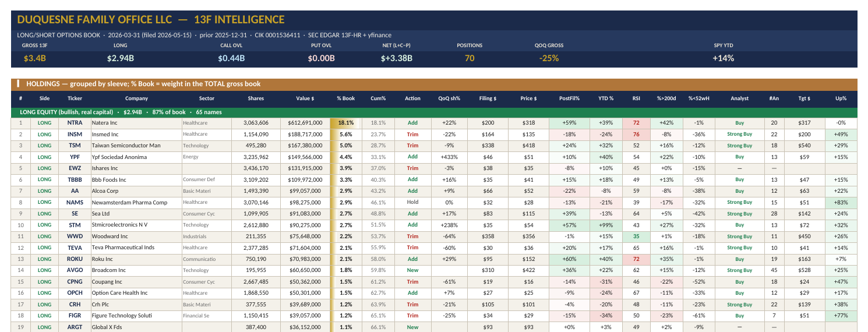Click the Tgt $ column header
The height and width of the screenshot is (332, 868).
[x=804, y=98]
